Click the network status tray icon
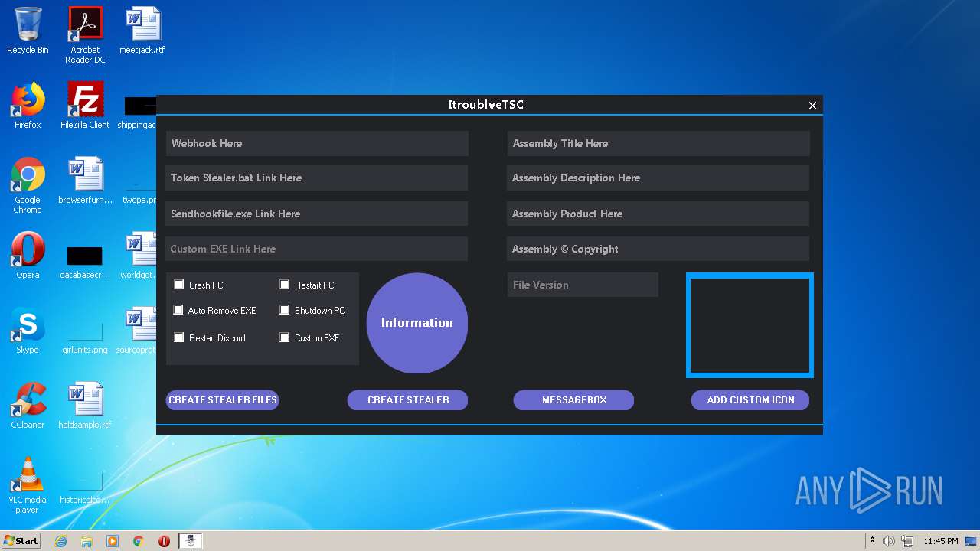The image size is (980, 551). (907, 541)
